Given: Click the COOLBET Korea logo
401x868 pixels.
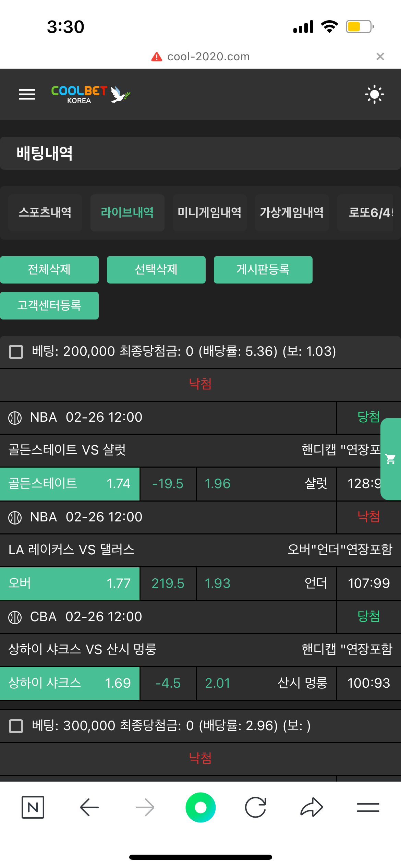Looking at the screenshot, I should [90, 94].
